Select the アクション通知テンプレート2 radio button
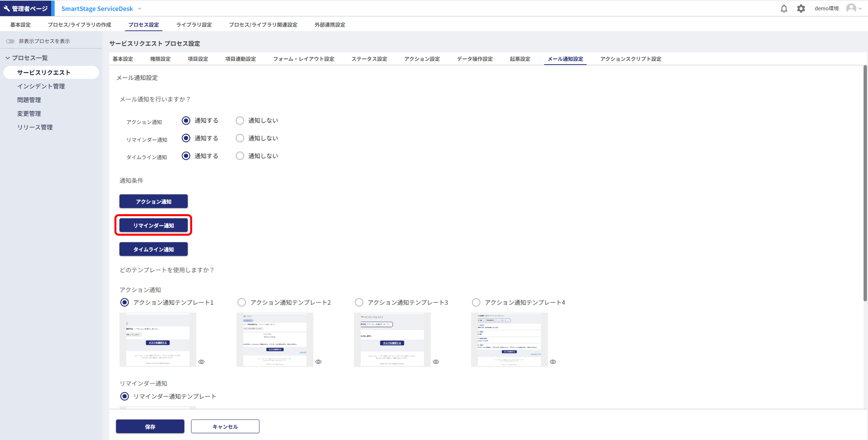The width and height of the screenshot is (868, 440). point(241,302)
